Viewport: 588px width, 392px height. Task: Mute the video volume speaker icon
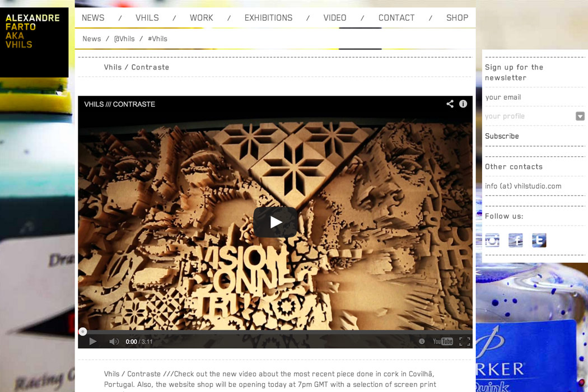click(114, 342)
